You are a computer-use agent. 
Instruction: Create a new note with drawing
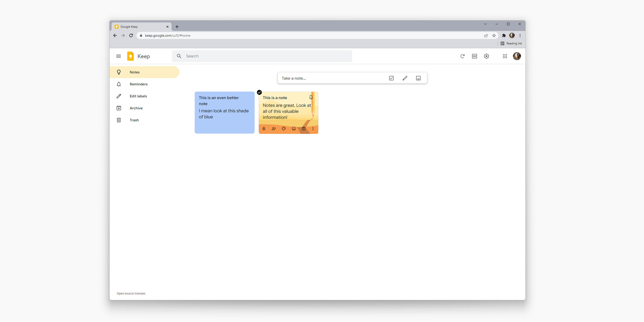405,78
